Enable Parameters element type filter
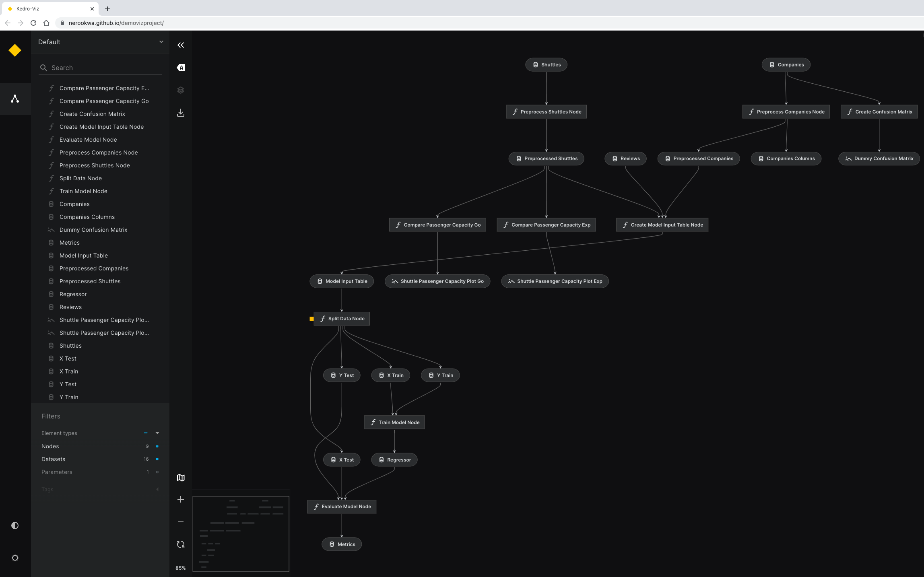Screen dimensions: 924x577 click(x=157, y=472)
